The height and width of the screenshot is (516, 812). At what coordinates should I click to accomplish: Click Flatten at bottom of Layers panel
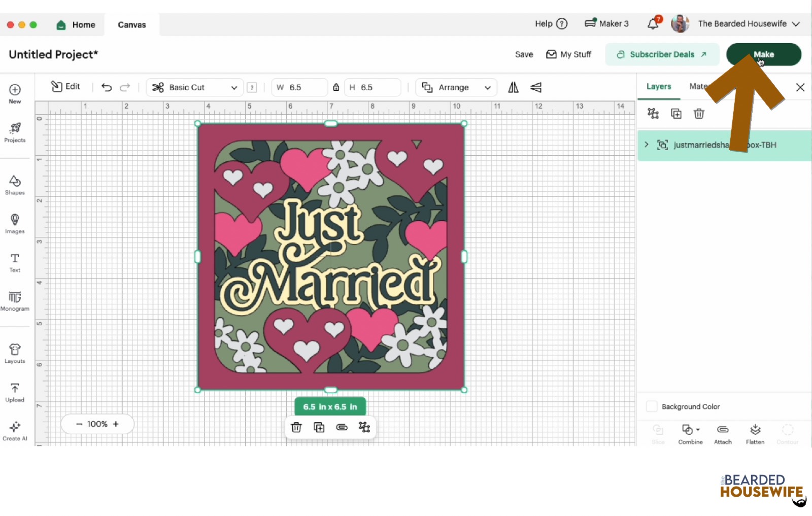tap(755, 434)
